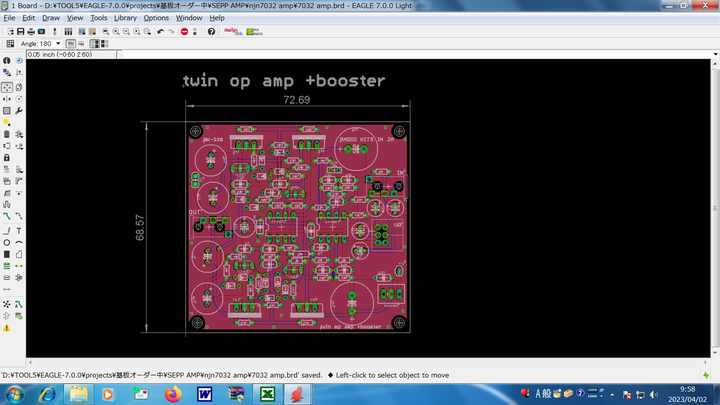Open the Errors warning triangle tool
The height and width of the screenshot is (405, 720).
[6, 328]
